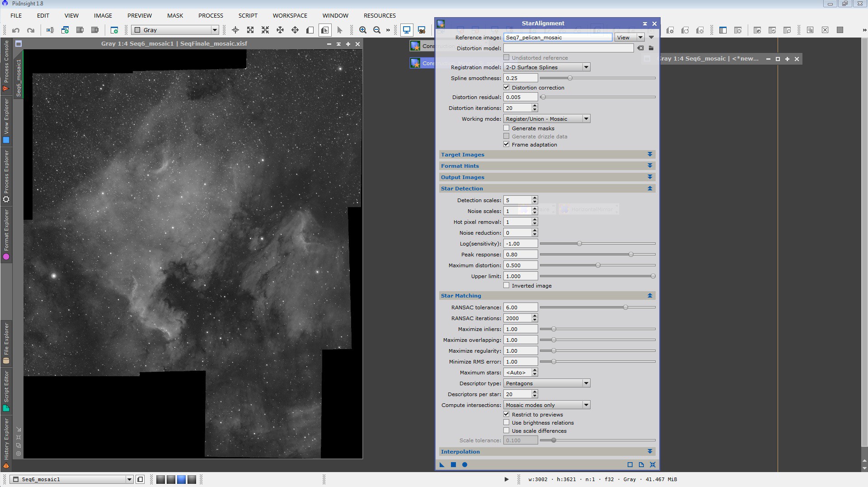868x487 pixels.
Task: Click the View button next to reference image
Action: [x=624, y=38]
